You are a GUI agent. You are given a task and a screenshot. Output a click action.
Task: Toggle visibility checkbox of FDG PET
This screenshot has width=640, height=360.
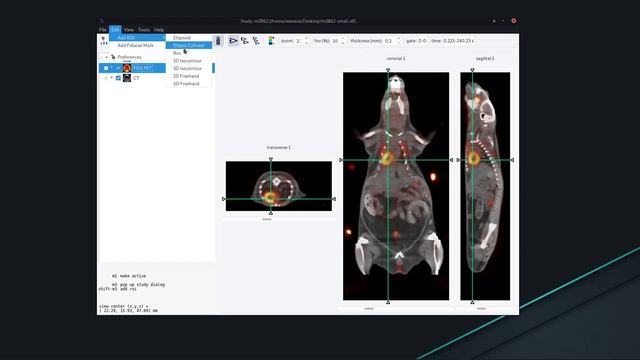118,68
